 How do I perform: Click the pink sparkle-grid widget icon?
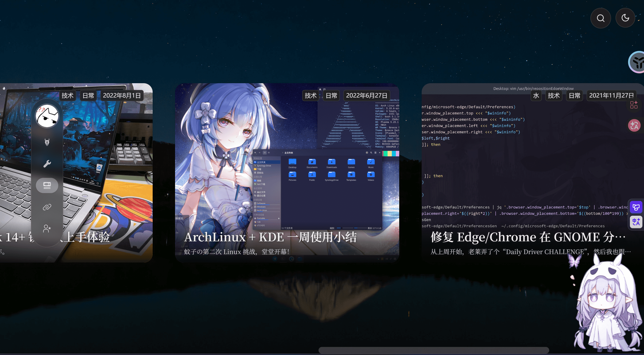tap(634, 105)
